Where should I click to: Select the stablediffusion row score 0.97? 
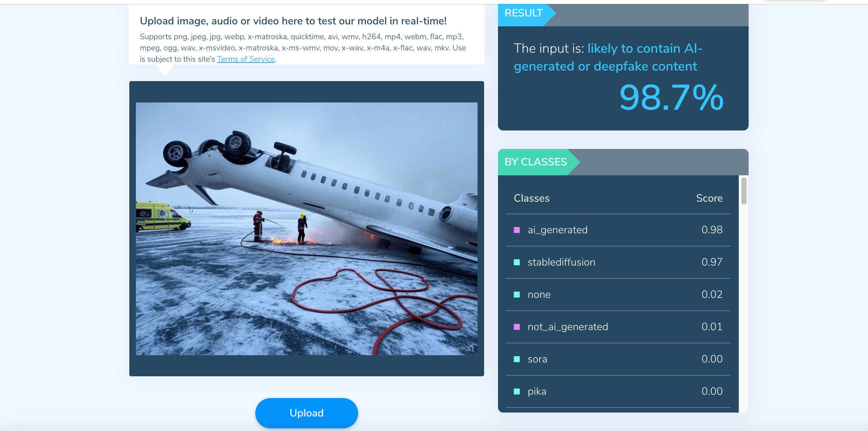[712, 262]
